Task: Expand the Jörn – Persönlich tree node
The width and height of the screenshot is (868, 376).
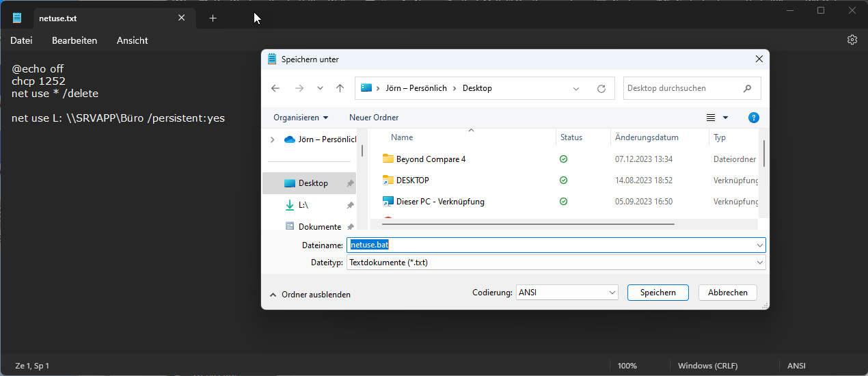Action: 273,139
